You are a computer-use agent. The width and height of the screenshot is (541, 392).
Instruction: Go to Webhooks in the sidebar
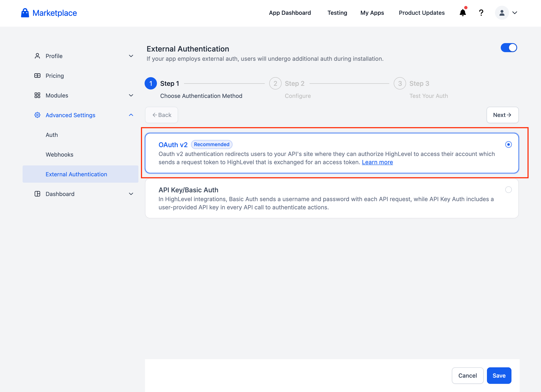click(x=59, y=155)
